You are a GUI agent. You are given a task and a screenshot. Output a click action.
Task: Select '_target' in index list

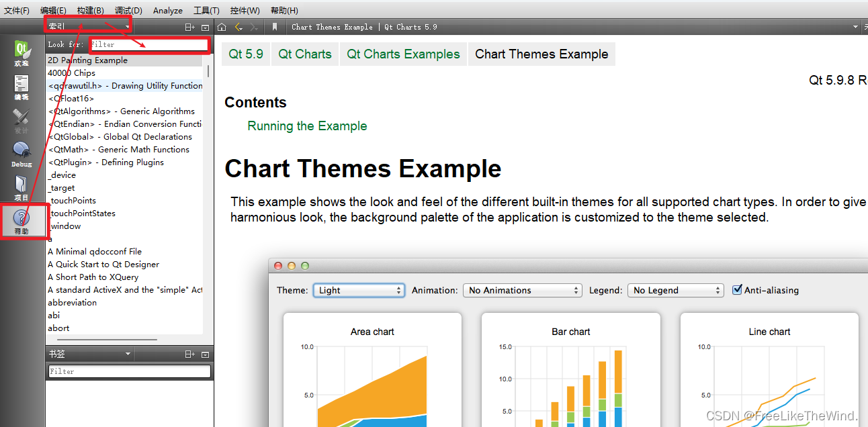click(124, 187)
